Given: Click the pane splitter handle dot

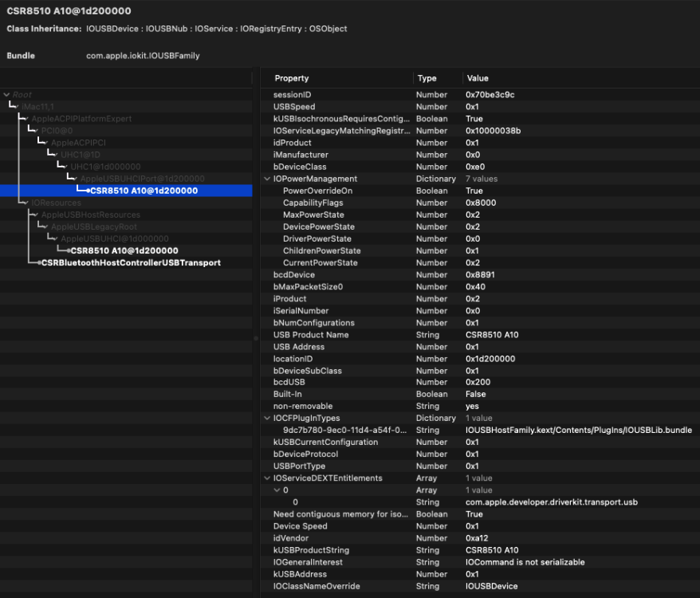Looking at the screenshot, I should (256, 338).
